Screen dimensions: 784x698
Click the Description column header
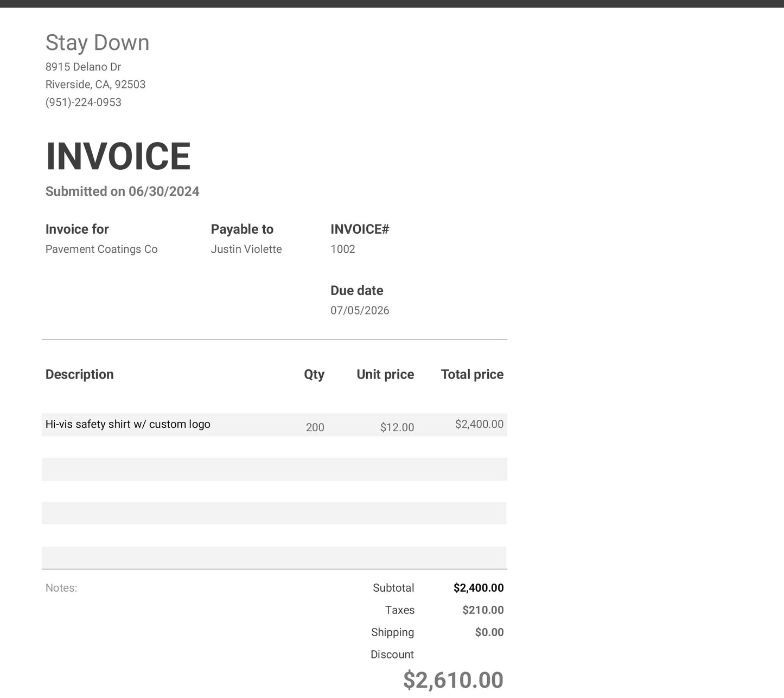click(79, 375)
